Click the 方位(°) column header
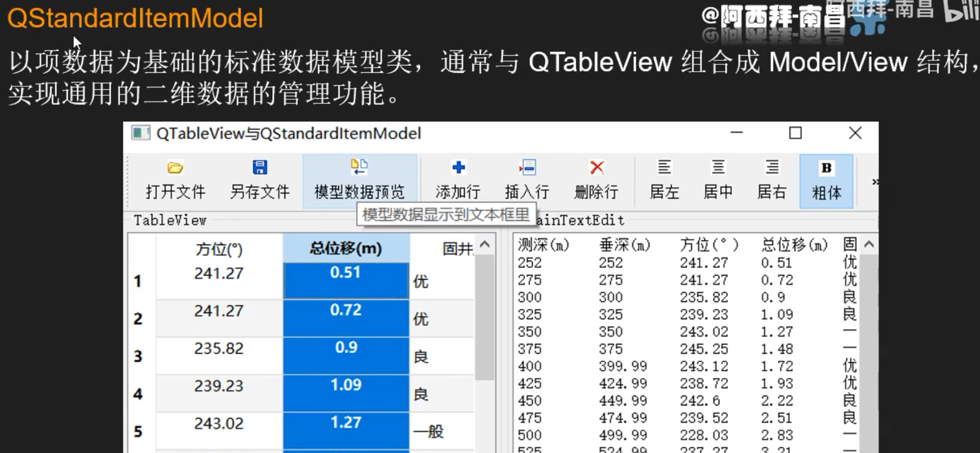Viewport: 980px width, 453px height. (x=219, y=249)
